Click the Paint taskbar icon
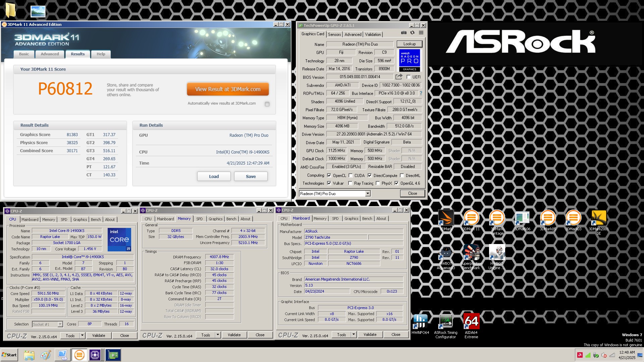Viewport: 644px width, 362px height. click(x=46, y=355)
